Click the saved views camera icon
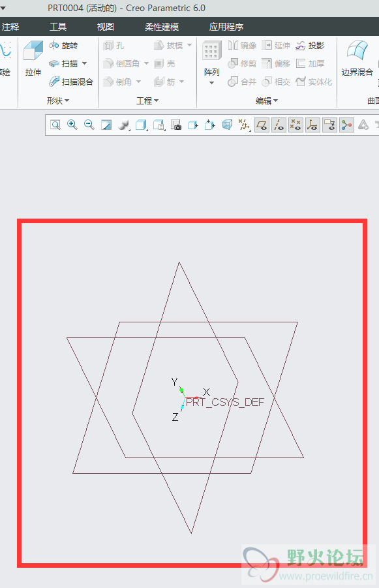The height and width of the screenshot is (588, 379). coord(176,125)
